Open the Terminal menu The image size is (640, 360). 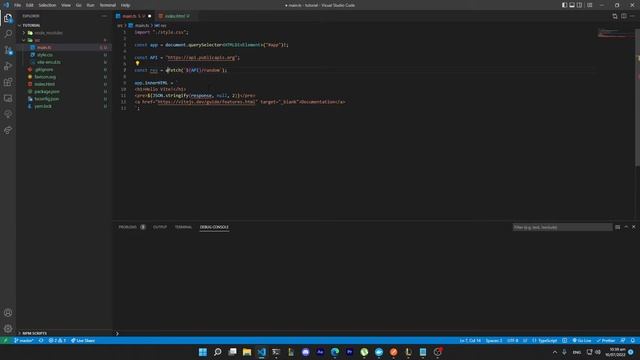click(x=108, y=5)
